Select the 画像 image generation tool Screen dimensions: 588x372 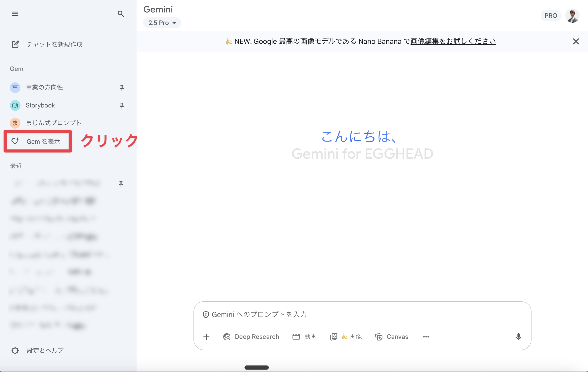click(x=346, y=337)
